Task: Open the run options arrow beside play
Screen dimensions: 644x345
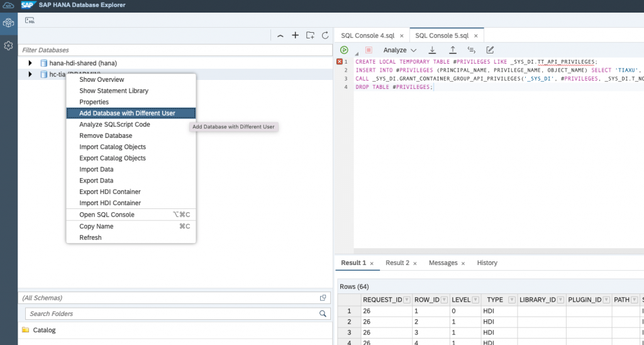Action: [x=357, y=54]
